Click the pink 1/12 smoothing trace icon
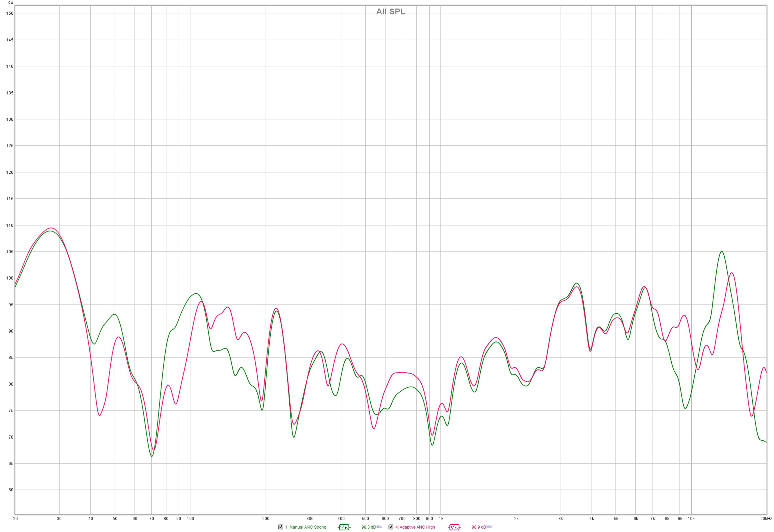 point(454,527)
